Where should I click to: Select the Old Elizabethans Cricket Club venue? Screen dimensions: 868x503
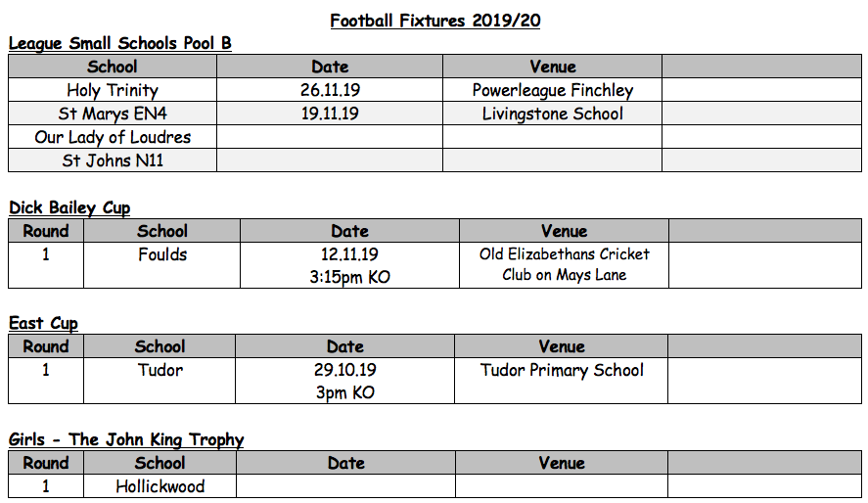[564, 264]
